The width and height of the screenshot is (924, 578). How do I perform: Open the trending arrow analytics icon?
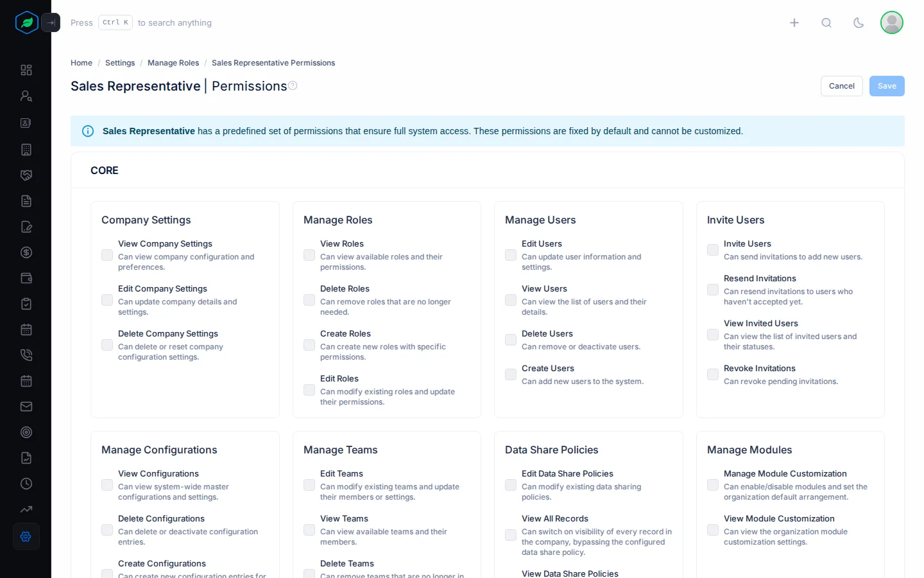coord(26,509)
